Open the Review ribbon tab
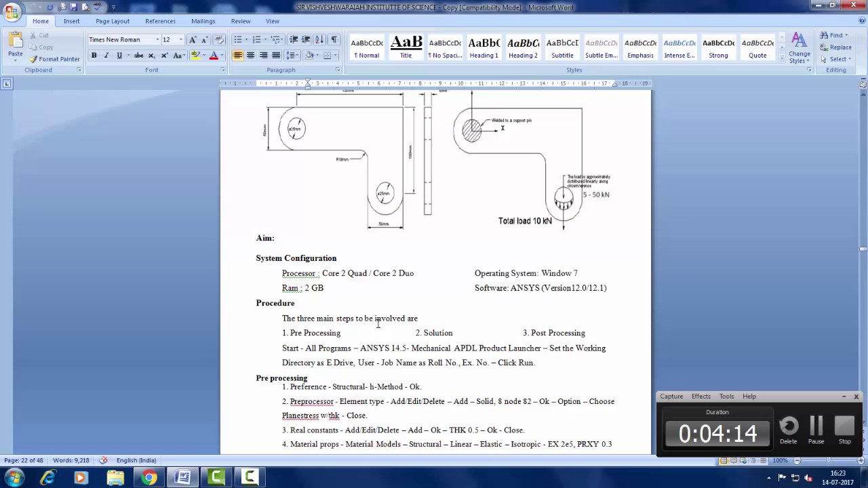868x488 pixels. click(x=240, y=21)
